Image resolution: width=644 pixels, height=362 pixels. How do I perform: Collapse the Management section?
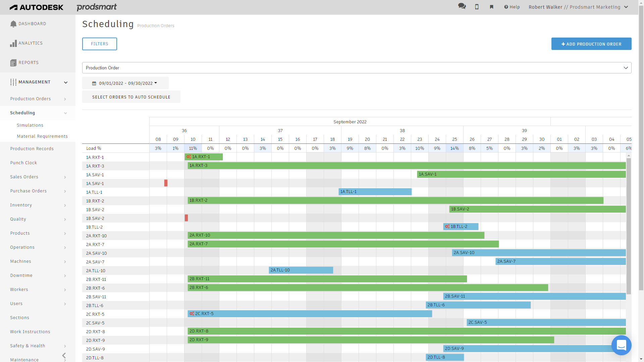point(66,82)
